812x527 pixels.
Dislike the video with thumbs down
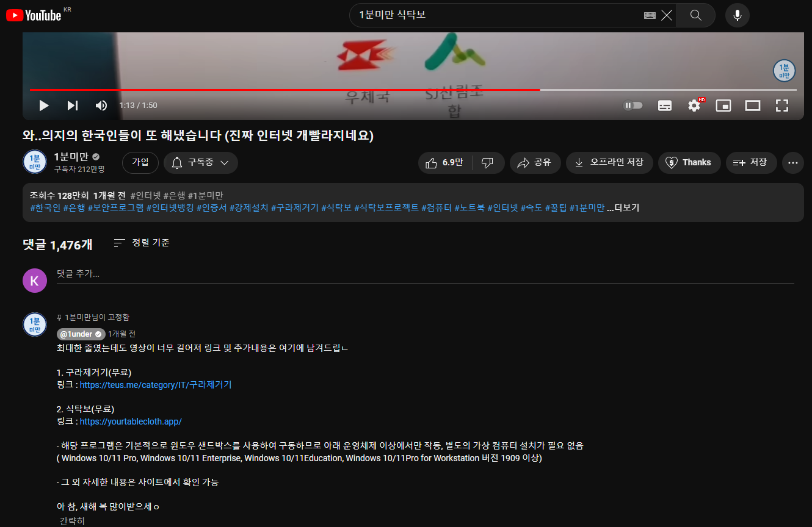(488, 163)
